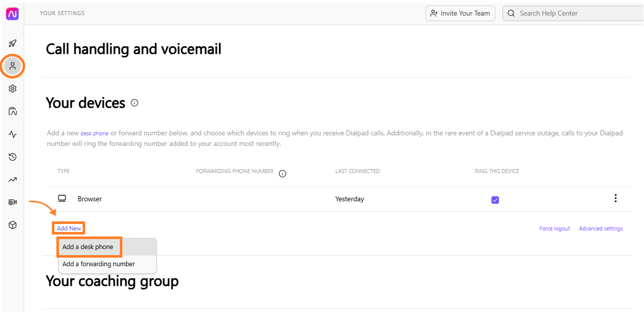This screenshot has height=314, width=644.
Task: Toggle the Add New dropdown link
Action: click(x=69, y=228)
